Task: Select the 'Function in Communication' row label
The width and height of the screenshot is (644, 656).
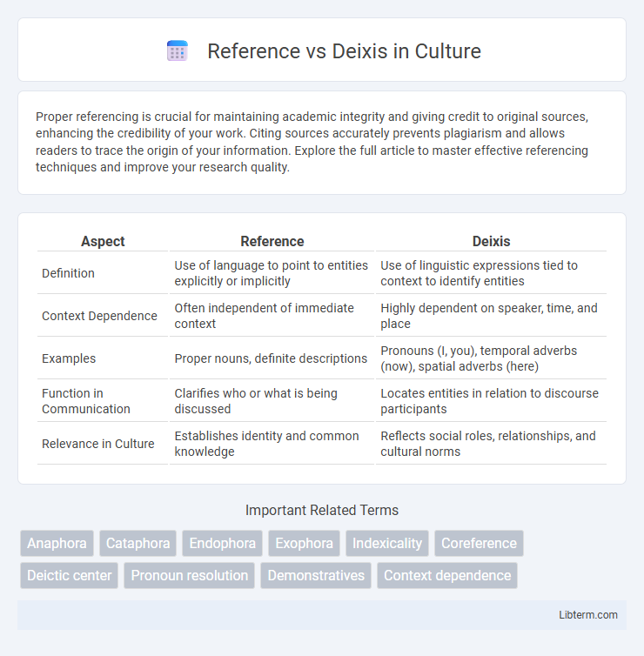Action: tap(86, 401)
